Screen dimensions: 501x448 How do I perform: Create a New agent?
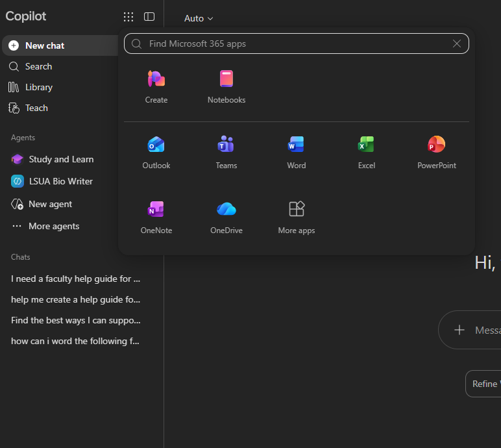click(42, 204)
